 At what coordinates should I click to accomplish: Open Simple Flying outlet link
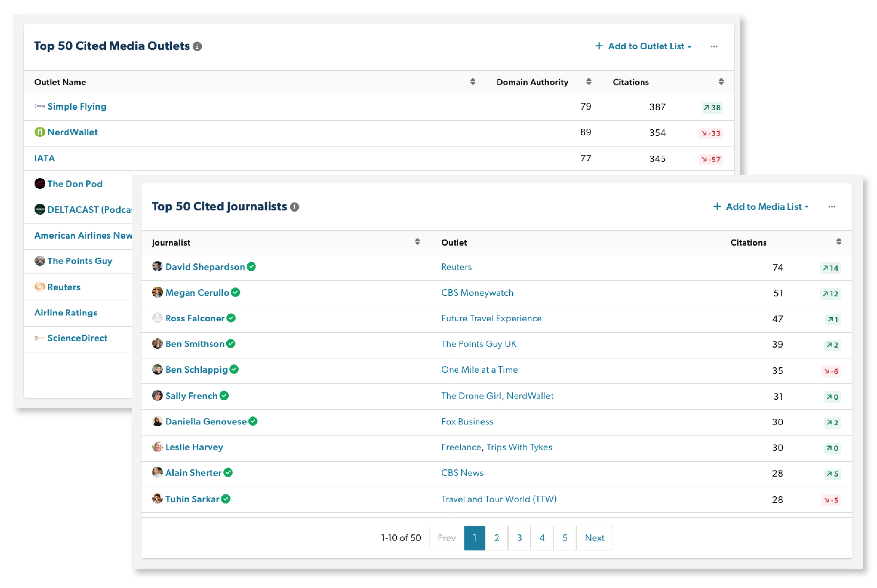coord(77,107)
